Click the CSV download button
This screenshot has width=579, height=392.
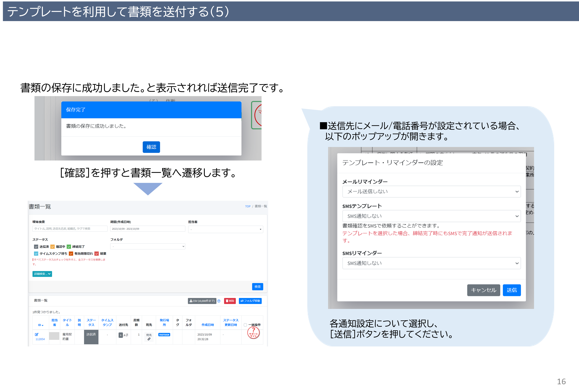point(202,301)
